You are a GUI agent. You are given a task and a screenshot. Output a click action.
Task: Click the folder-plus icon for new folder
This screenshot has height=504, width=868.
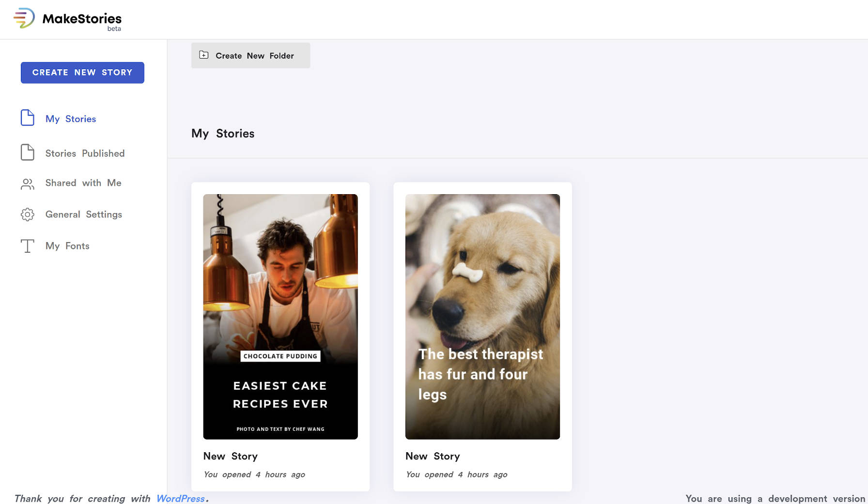point(204,55)
